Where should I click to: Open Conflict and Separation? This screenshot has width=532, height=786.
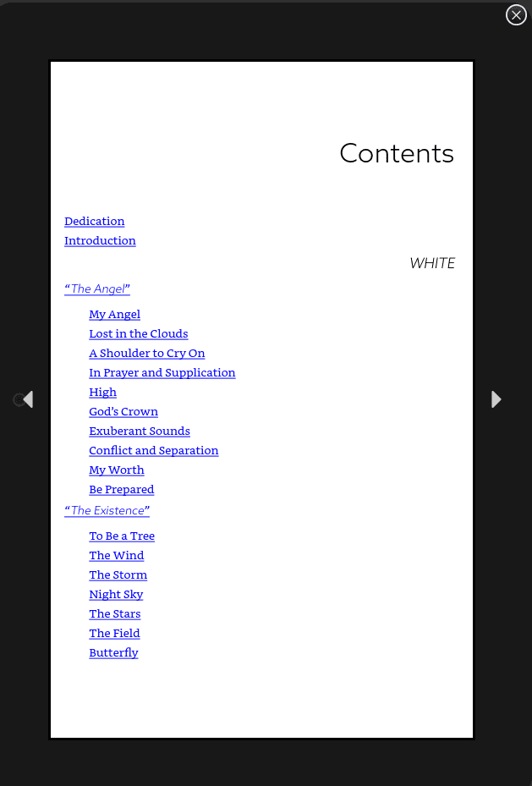click(x=154, y=451)
